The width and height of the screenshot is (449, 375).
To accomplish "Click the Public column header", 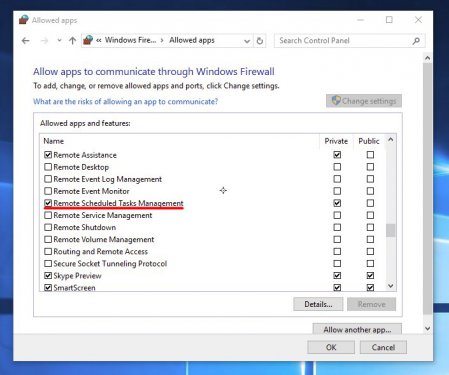I will click(369, 141).
